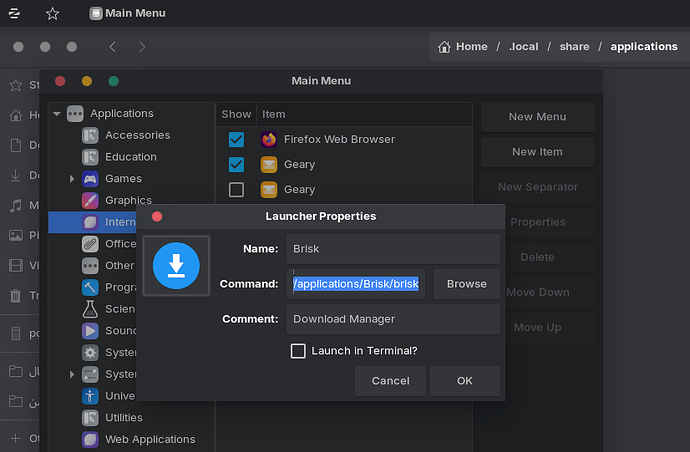Click the Firefox Web Browser icon
This screenshot has height=452, width=690.
click(x=269, y=139)
